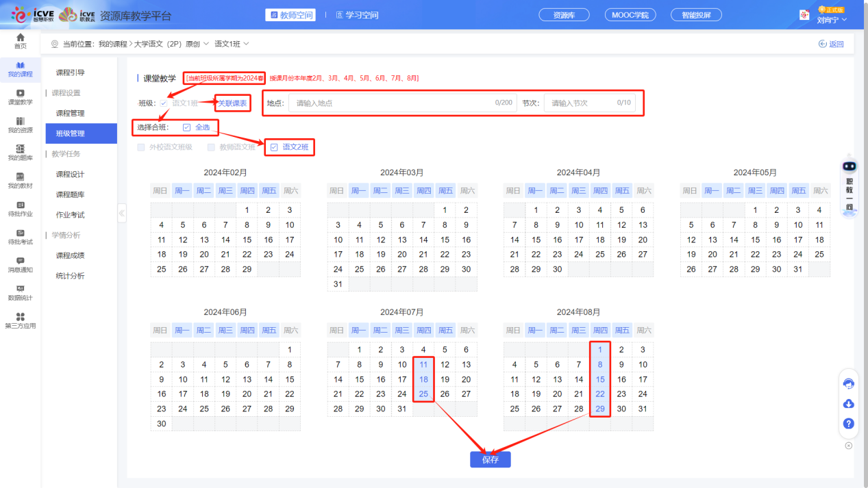Image resolution: width=868 pixels, height=488 pixels.
Task: Select 课程设计 in the course menu
Action: (x=70, y=175)
